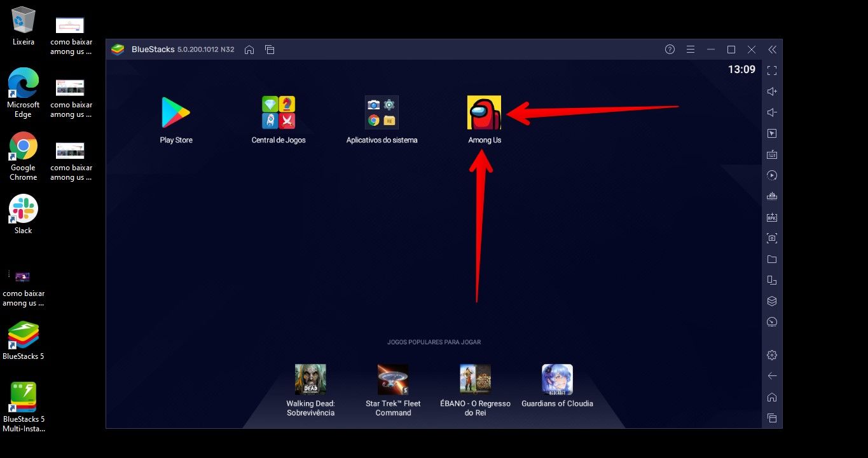
Task: Take a screenshot with sidebar camera icon
Action: 772,238
